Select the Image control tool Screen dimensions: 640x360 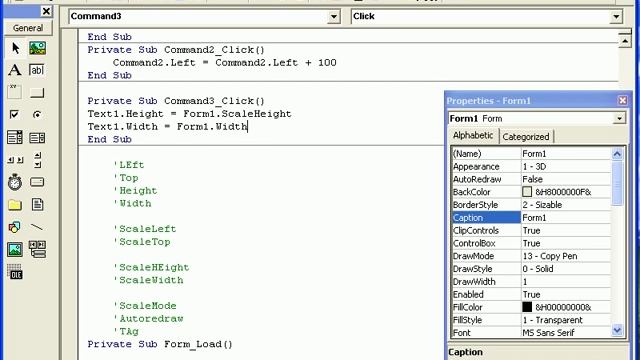point(15,249)
